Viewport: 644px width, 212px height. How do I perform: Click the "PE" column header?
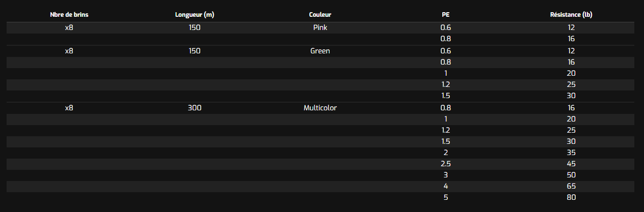click(x=445, y=15)
